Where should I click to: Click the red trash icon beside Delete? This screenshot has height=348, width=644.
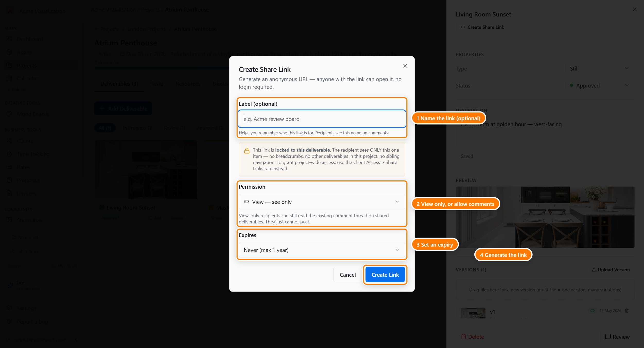coord(463,337)
